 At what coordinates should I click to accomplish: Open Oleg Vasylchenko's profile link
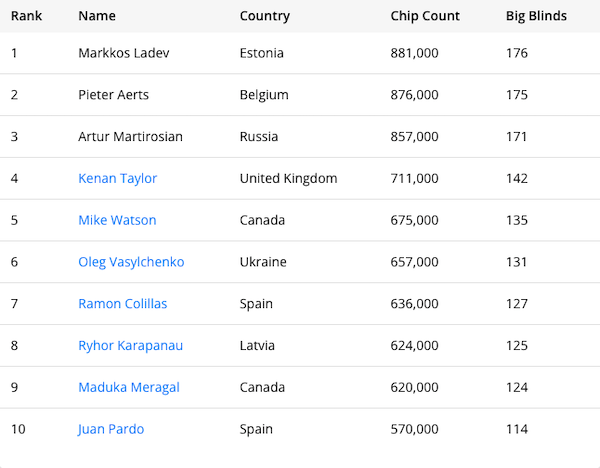tap(131, 262)
